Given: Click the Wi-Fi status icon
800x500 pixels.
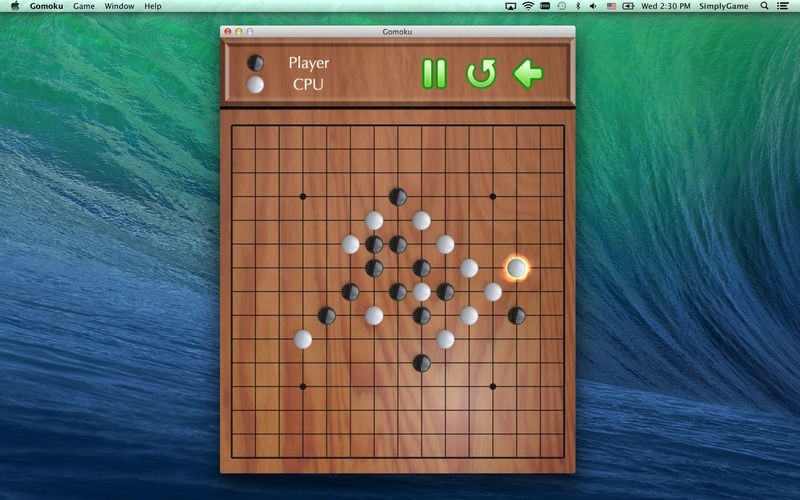Looking at the screenshot, I should 527,6.
